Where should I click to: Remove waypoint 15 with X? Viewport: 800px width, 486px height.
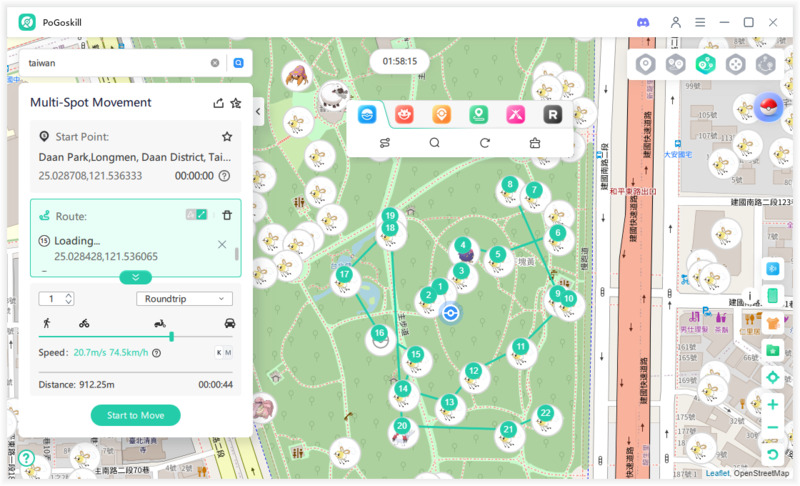click(222, 244)
